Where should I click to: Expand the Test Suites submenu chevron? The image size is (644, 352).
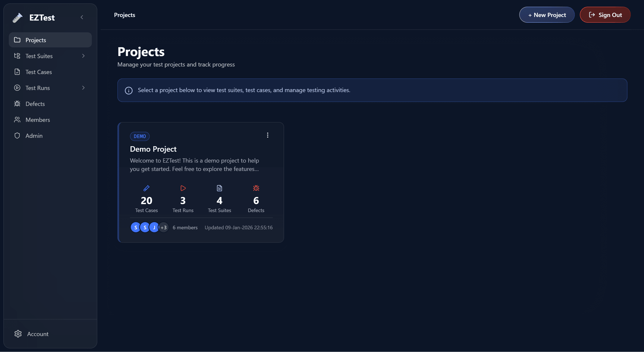83,56
